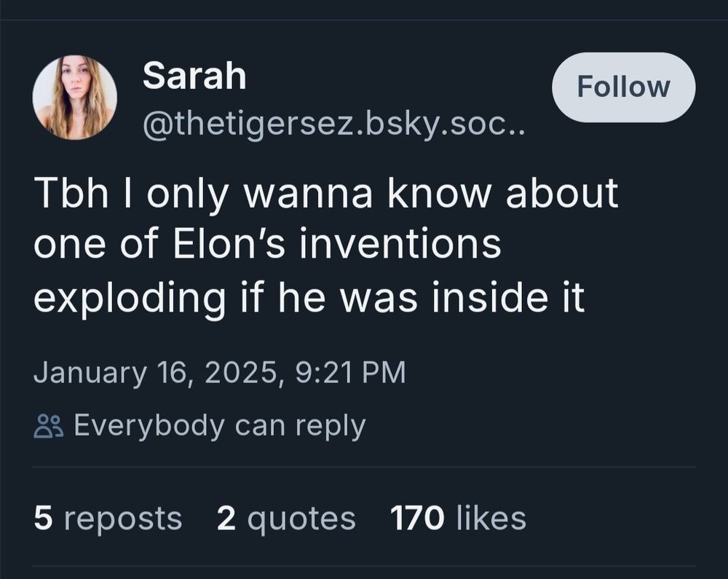Click the word 'likes' in the stats row
The height and width of the screenshot is (579, 728).
[491, 518]
